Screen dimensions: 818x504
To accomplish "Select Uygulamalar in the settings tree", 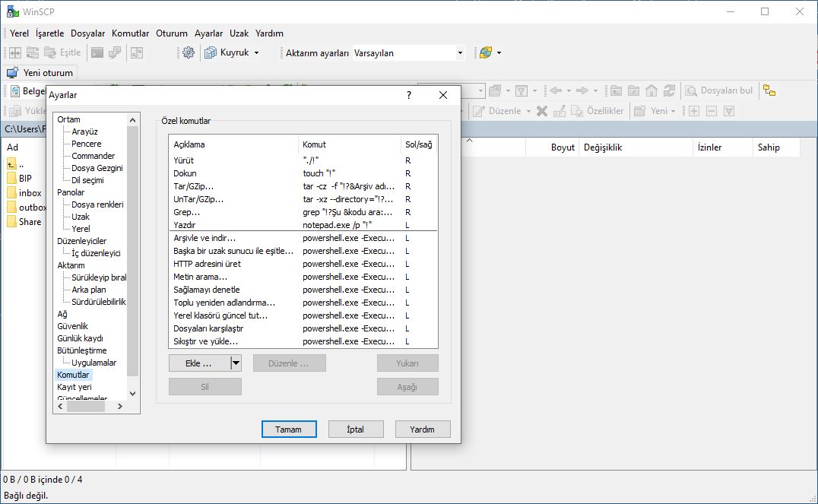I will pos(94,363).
